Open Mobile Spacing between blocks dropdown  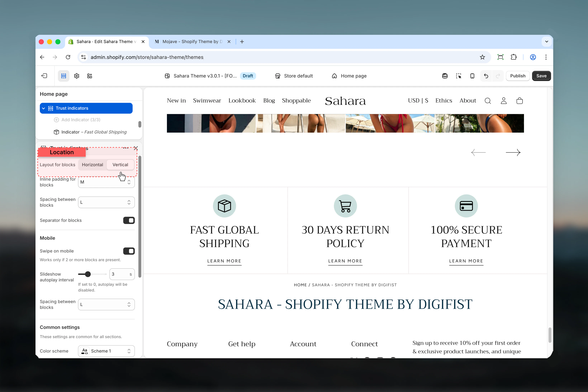point(106,304)
